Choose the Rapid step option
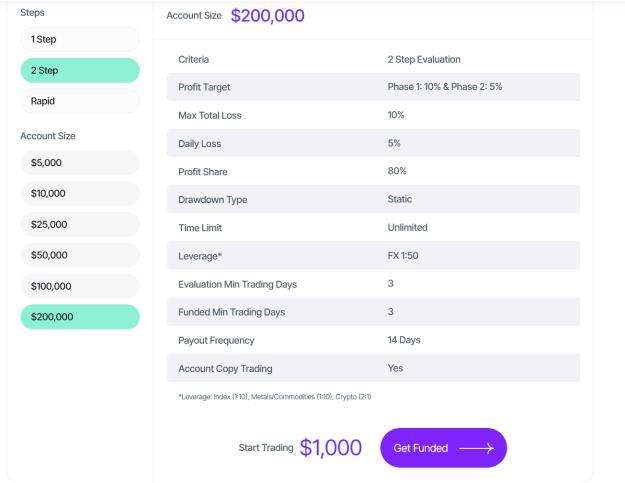This screenshot has height=483, width=625. (x=80, y=101)
